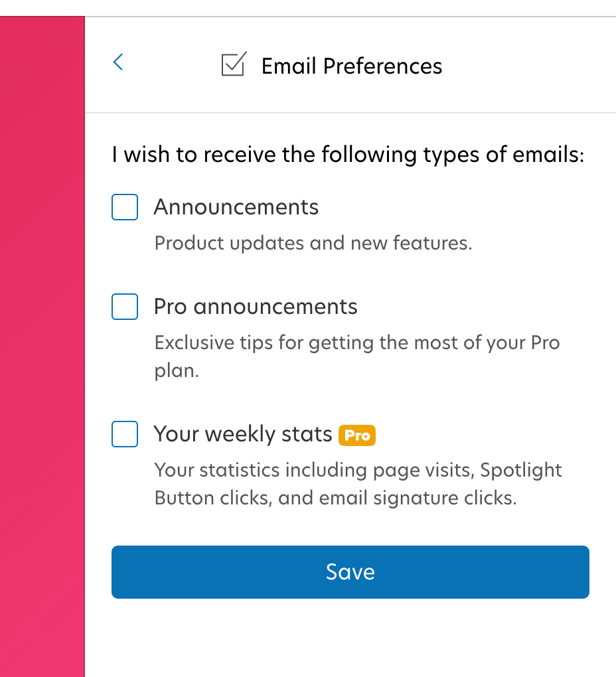Click the Your weekly stats label
The image size is (616, 677).
(x=243, y=434)
